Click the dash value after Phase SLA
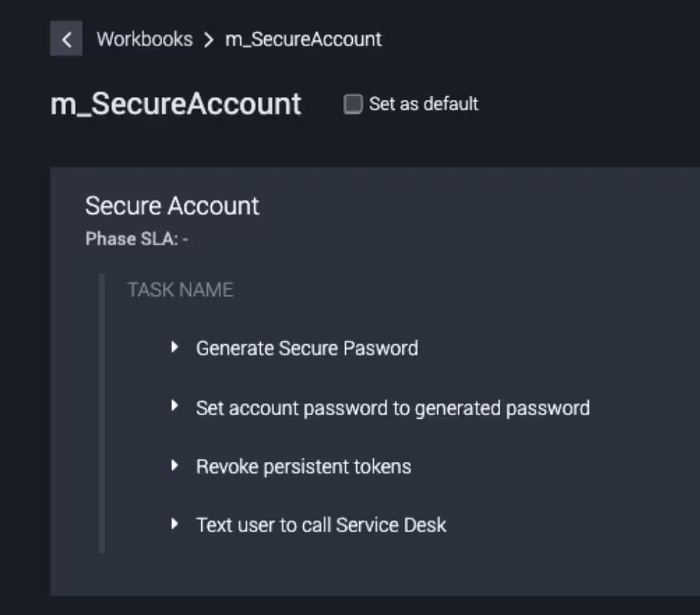This screenshot has height=615, width=700. click(185, 239)
